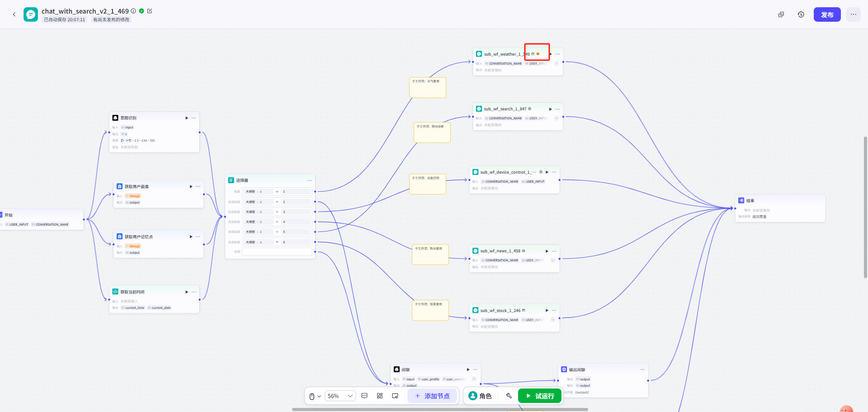The image size is (868, 412).
Task: Add a comment with the comment icon
Action: tap(364, 396)
